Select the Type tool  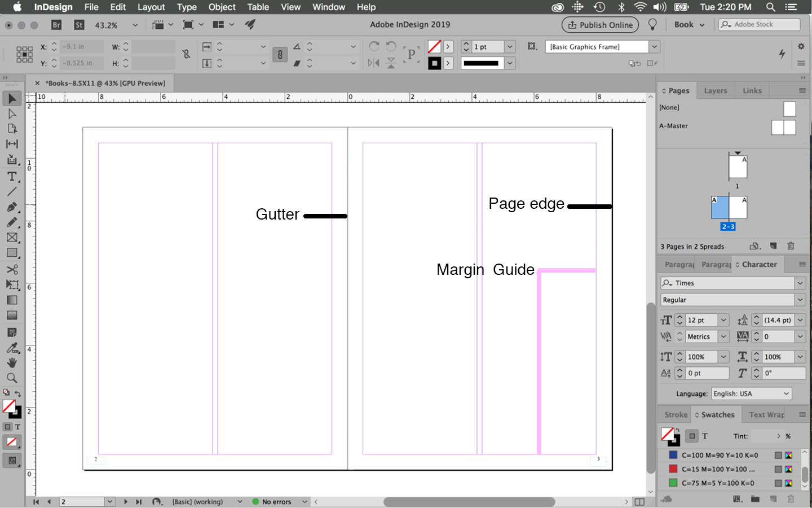12,177
